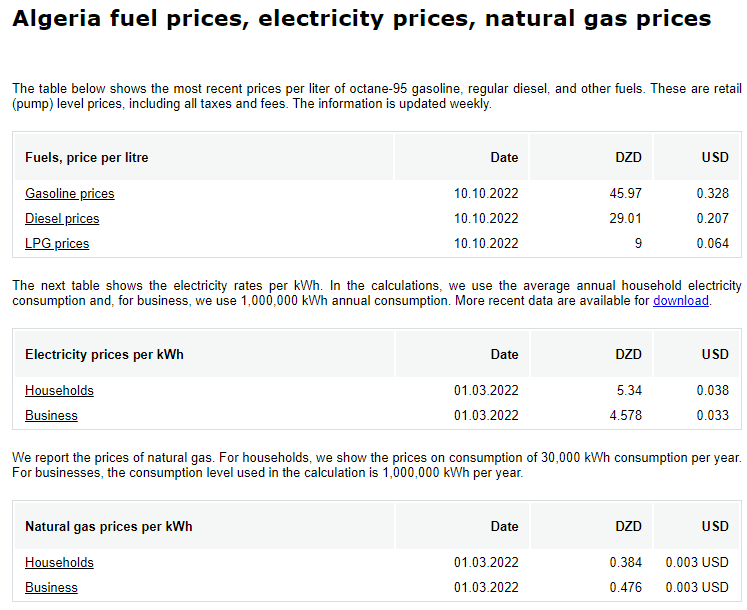The height and width of the screenshot is (610, 747).
Task: Open the Gasoline prices link
Action: (69, 194)
